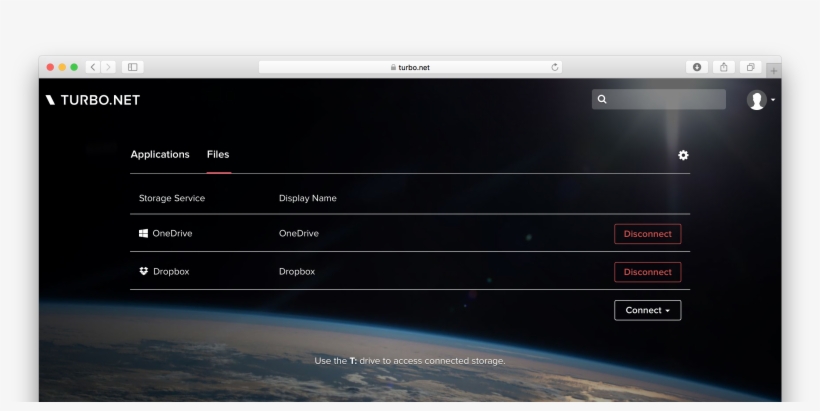This screenshot has height=411, width=820.
Task: Go forward with Safari forward arrow
Action: click(x=108, y=67)
